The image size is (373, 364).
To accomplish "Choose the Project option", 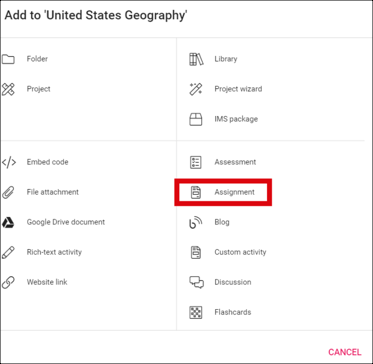I will pos(39,89).
